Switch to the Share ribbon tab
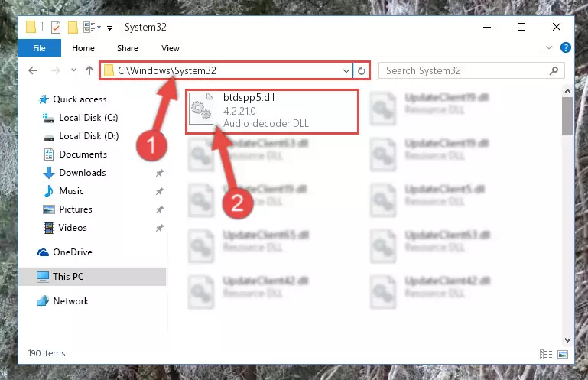Viewport: 588px width, 380px height. pos(128,48)
